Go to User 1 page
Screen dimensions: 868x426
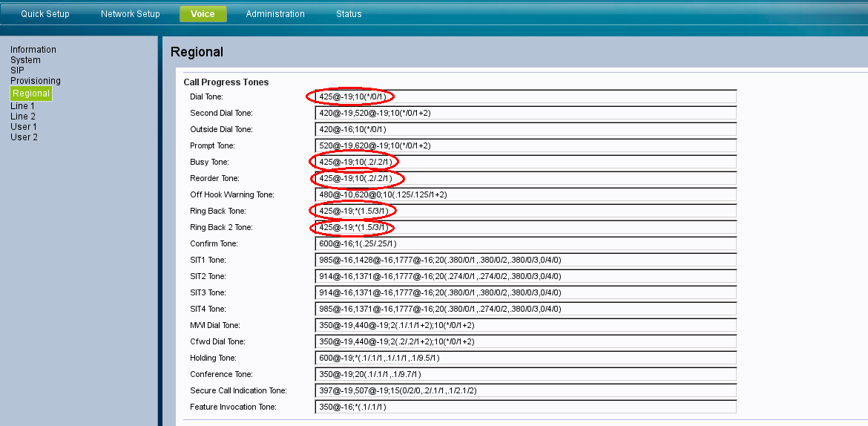tap(23, 127)
